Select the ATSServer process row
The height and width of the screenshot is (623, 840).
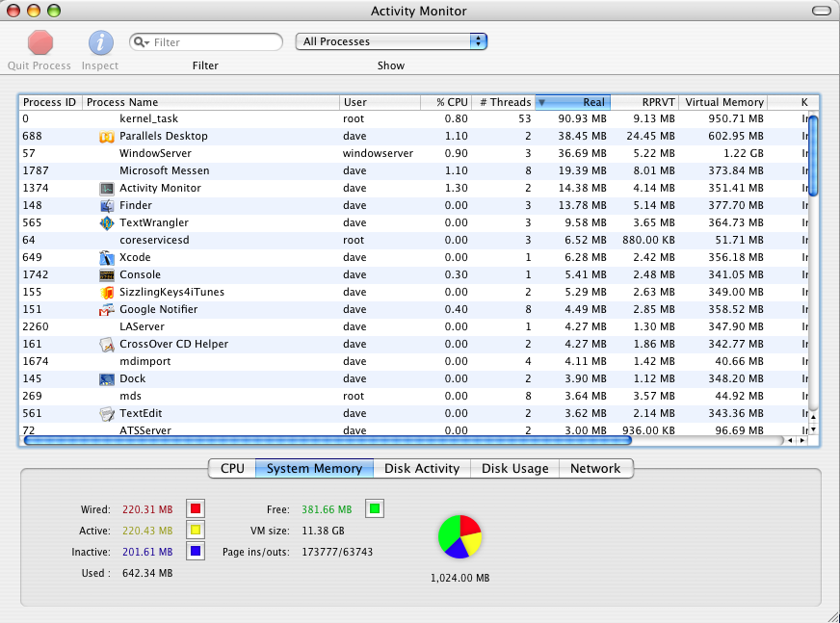tap(412, 430)
